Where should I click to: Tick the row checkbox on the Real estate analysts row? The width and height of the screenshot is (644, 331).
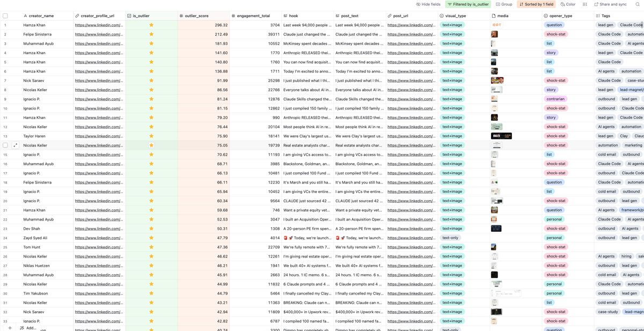click(5, 145)
